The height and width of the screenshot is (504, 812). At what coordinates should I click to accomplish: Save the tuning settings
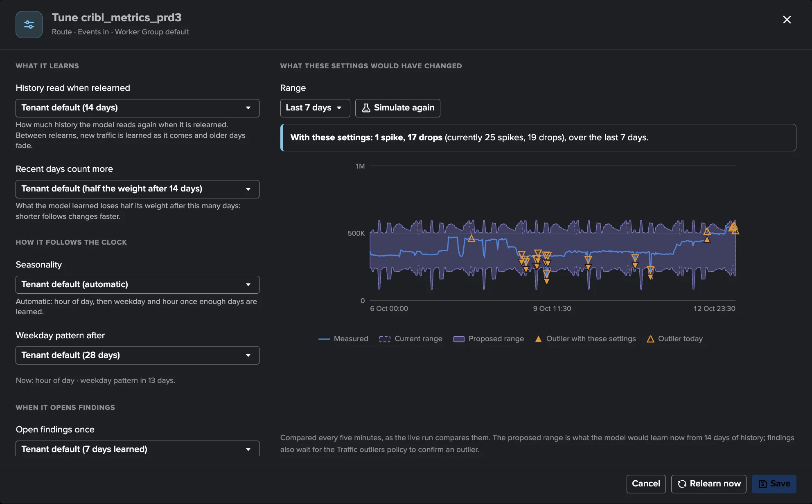pyautogui.click(x=774, y=484)
